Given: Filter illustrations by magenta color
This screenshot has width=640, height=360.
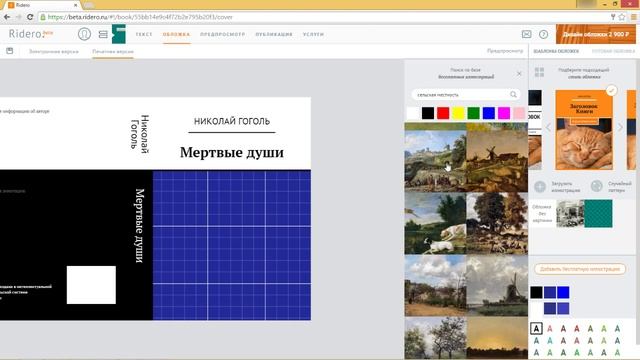Looking at the screenshot, I should coord(504,113).
